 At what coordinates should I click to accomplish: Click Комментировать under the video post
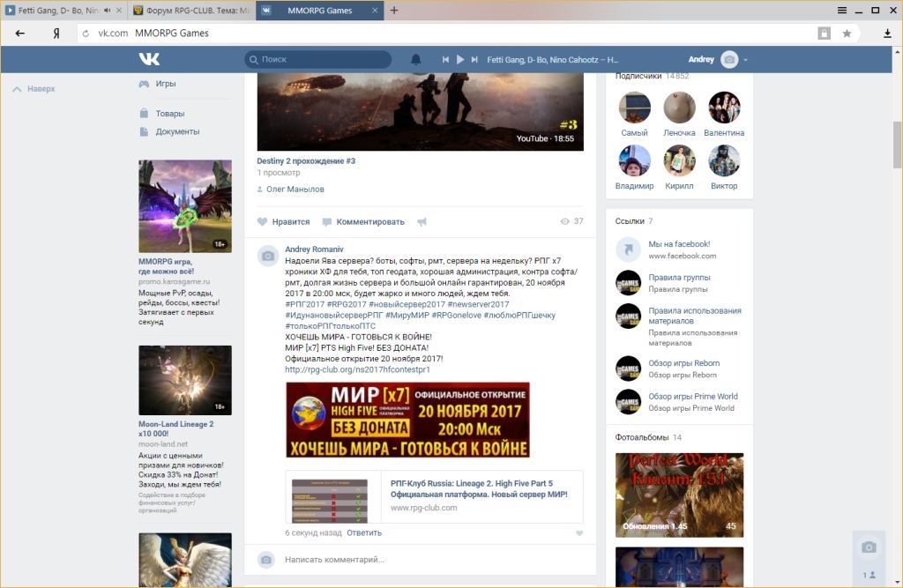[363, 222]
